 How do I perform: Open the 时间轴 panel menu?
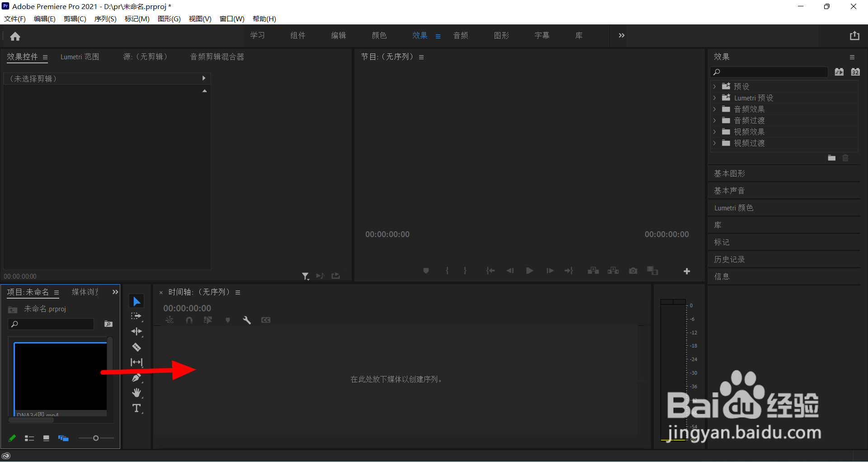click(238, 292)
